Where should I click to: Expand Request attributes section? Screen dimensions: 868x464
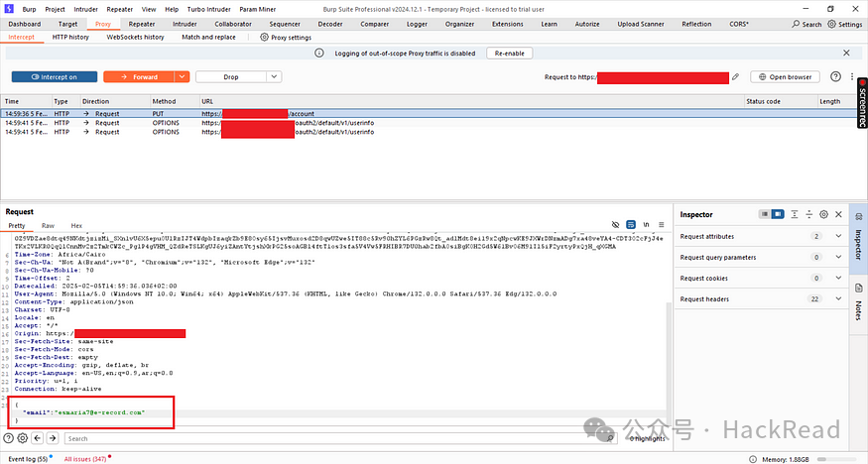[x=838, y=236]
